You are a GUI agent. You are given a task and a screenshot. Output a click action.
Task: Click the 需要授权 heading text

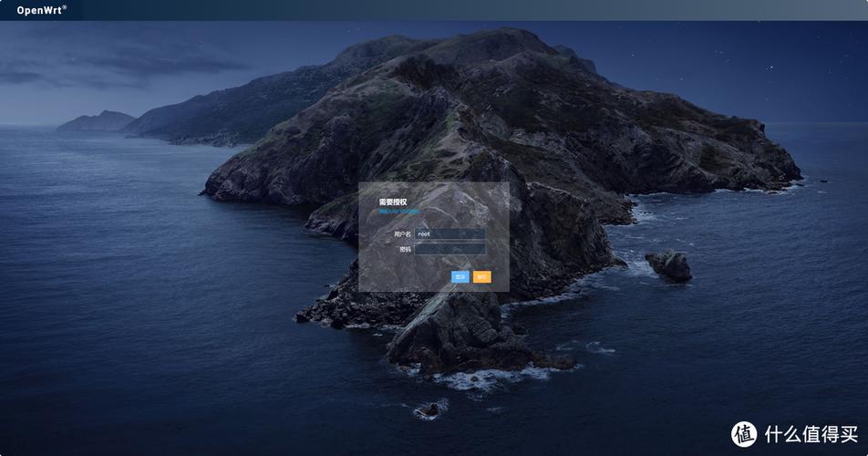(392, 202)
